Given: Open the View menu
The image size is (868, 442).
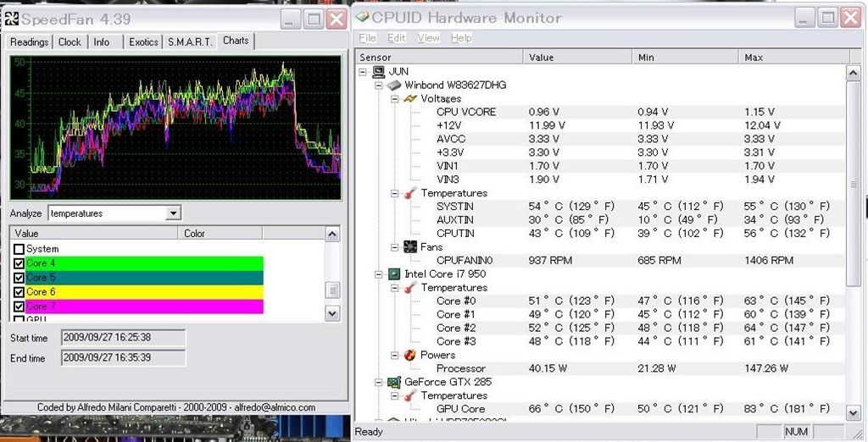Looking at the screenshot, I should point(428,38).
